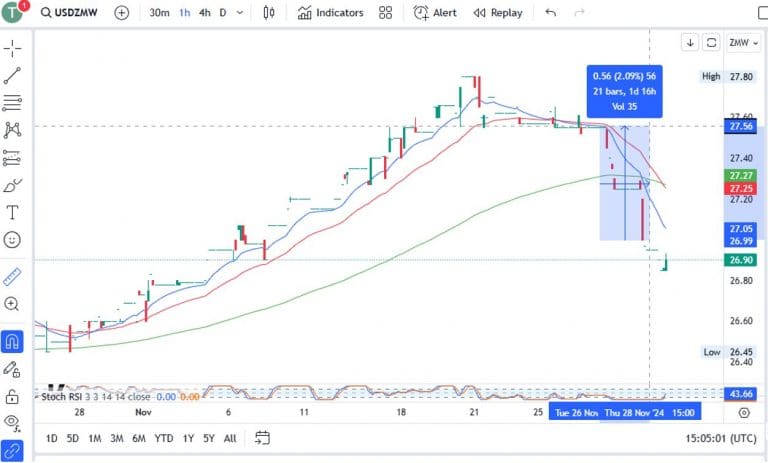Select the crosshair cursor tool
The image size is (768, 463).
point(12,48)
